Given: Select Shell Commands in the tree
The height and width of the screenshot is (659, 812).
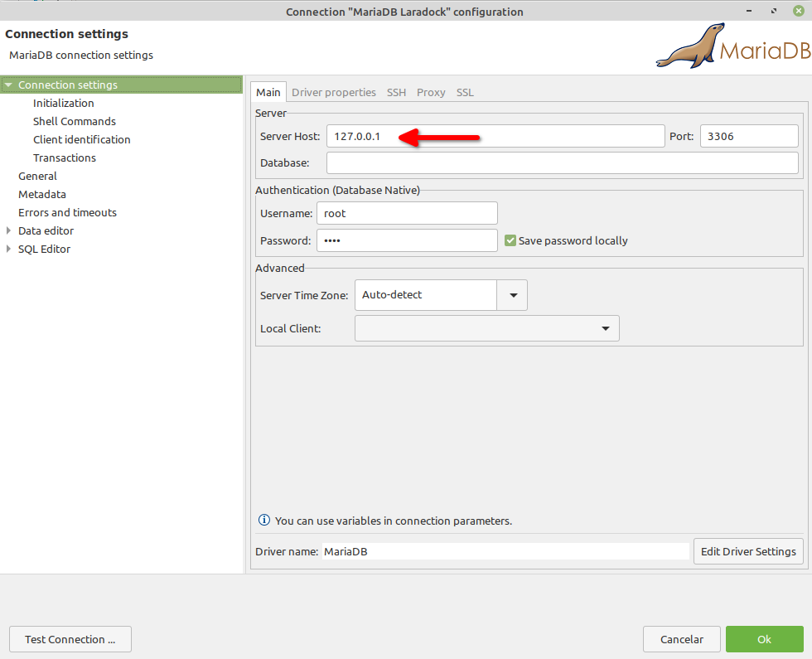Looking at the screenshot, I should [75, 121].
